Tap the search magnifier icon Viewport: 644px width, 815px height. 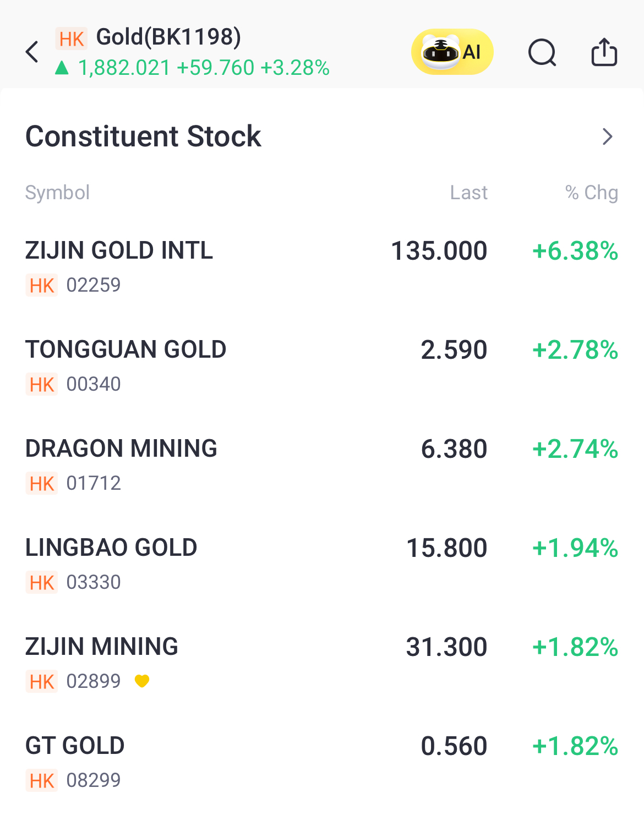click(542, 52)
